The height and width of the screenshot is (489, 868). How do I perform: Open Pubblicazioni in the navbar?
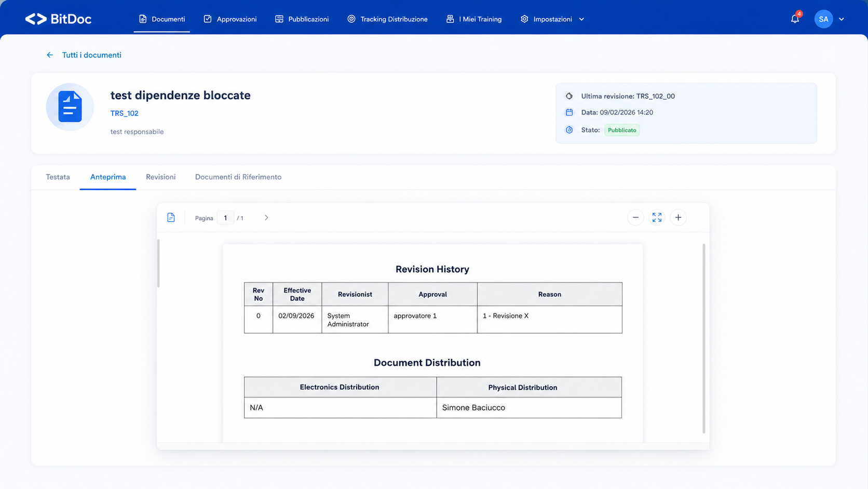tap(302, 19)
